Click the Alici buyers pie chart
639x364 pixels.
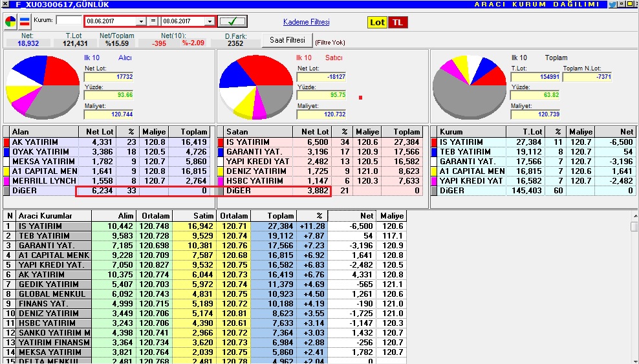tap(43, 87)
